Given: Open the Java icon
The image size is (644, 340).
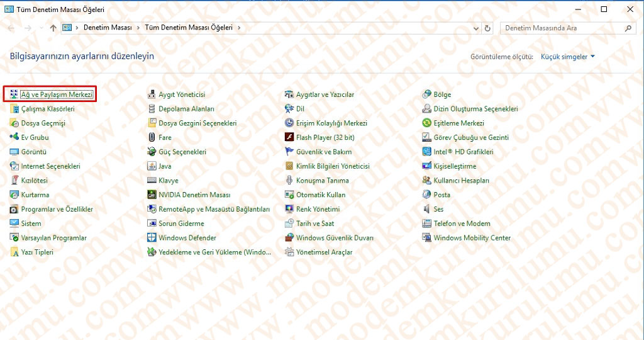Looking at the screenshot, I should click(152, 166).
